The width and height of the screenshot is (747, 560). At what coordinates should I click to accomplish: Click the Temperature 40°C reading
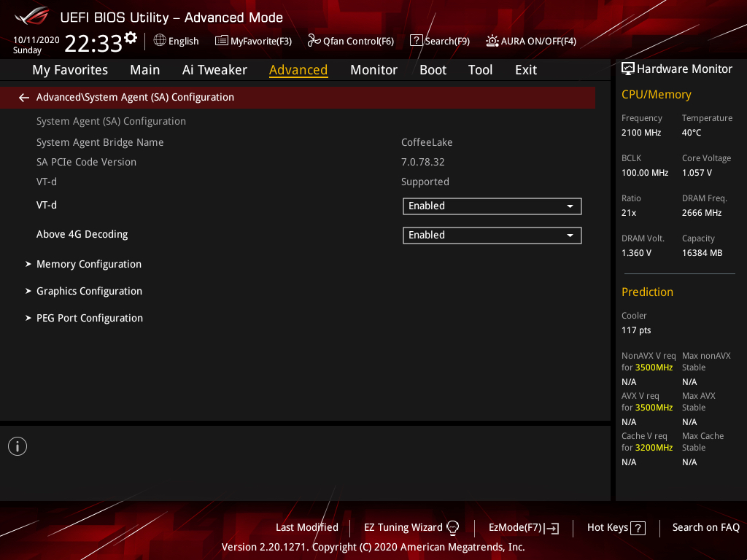(692, 133)
